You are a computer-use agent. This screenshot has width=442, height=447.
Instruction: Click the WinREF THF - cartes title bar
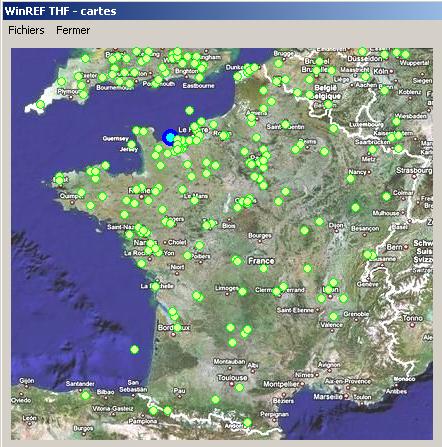click(221, 11)
